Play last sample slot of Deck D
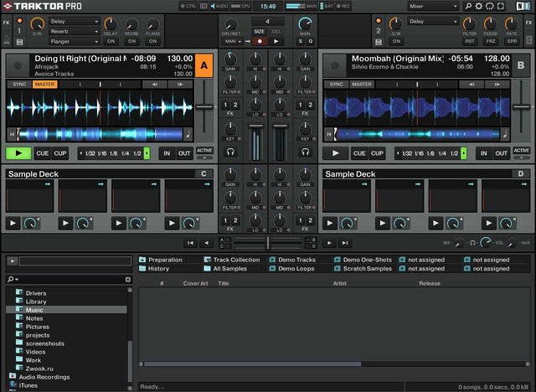The image size is (536, 392). pos(489,224)
